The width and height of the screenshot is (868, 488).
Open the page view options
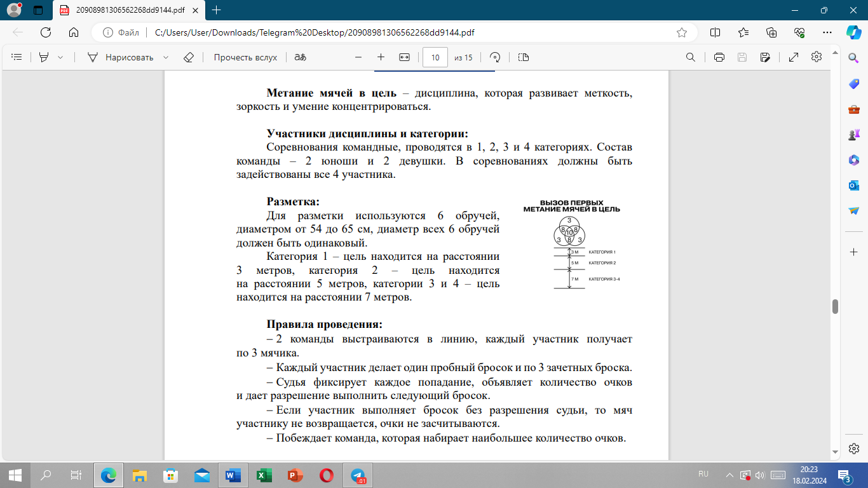[x=523, y=57]
